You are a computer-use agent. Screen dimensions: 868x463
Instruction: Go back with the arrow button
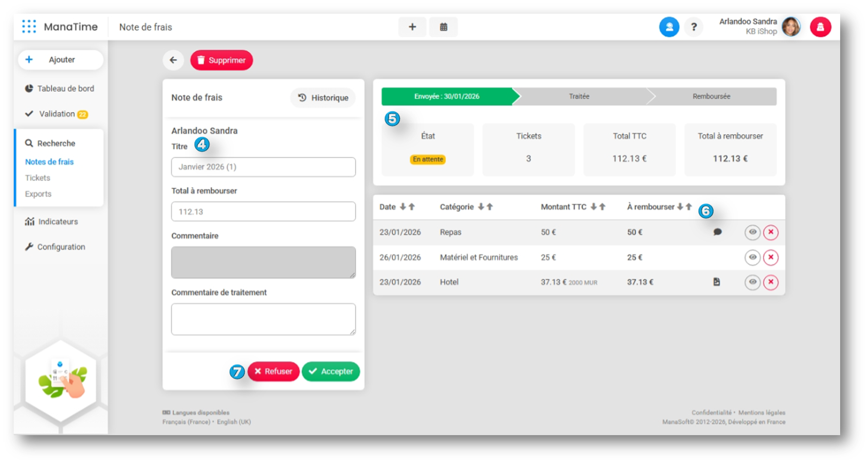173,60
